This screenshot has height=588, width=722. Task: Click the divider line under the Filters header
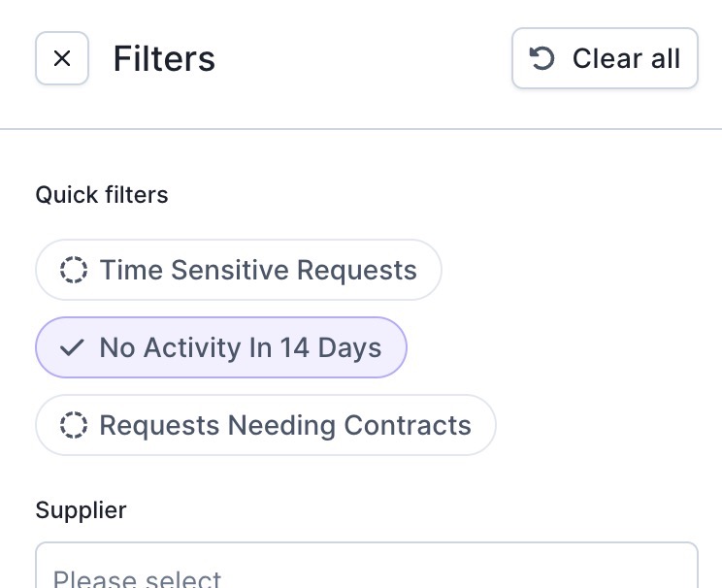(361, 129)
